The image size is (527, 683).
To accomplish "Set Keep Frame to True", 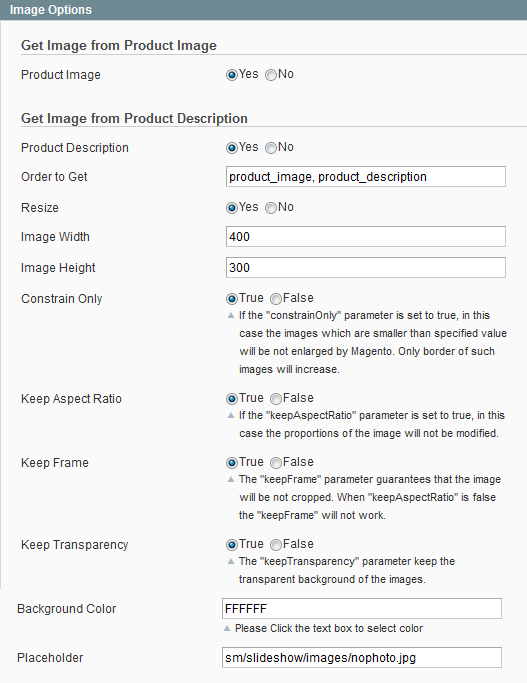I will [x=232, y=463].
